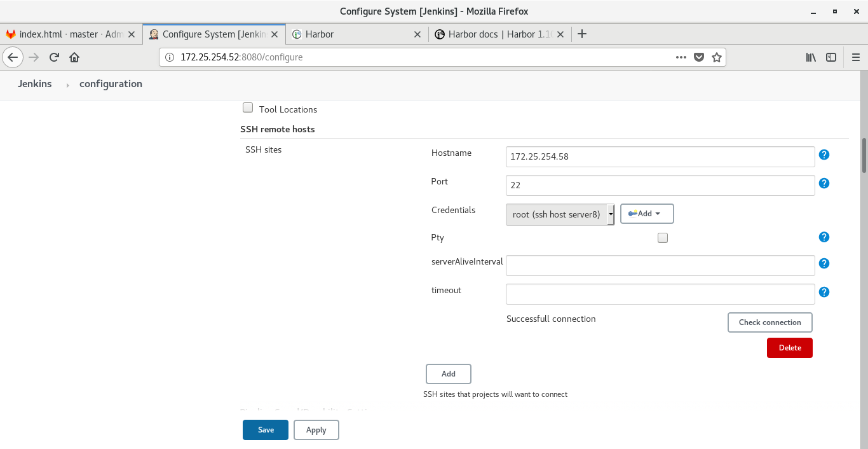Maximize the Firefox window
Screen dimensions: 868x449
[x=835, y=11]
